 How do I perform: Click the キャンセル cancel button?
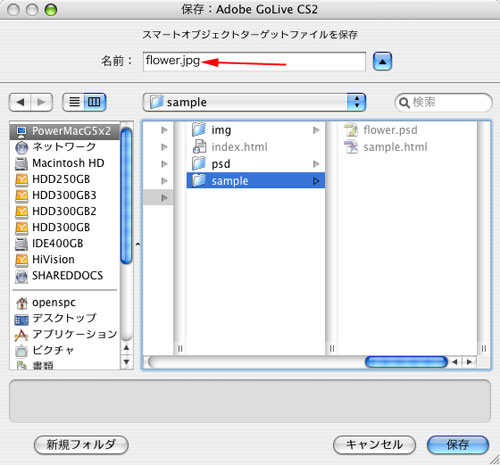[374, 445]
